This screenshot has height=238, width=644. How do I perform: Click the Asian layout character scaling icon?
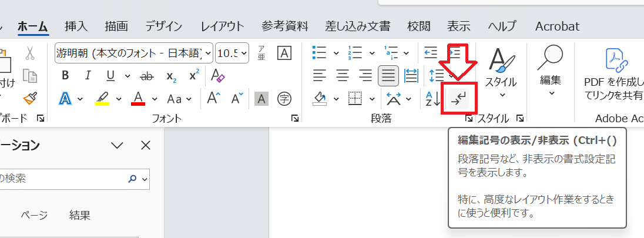pyautogui.click(x=394, y=99)
